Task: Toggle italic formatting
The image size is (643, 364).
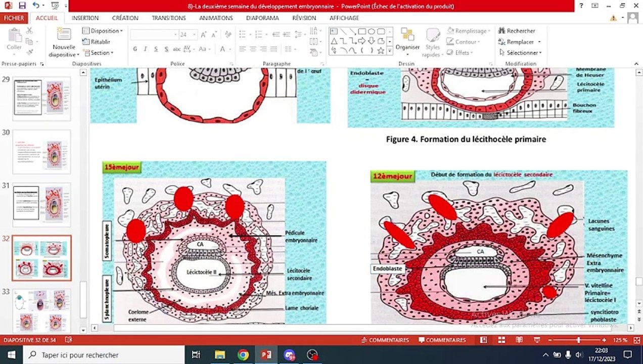Action: coord(146,49)
